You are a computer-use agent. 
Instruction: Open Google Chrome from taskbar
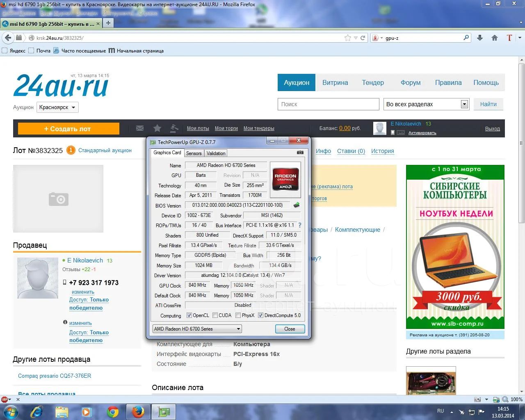point(113,412)
